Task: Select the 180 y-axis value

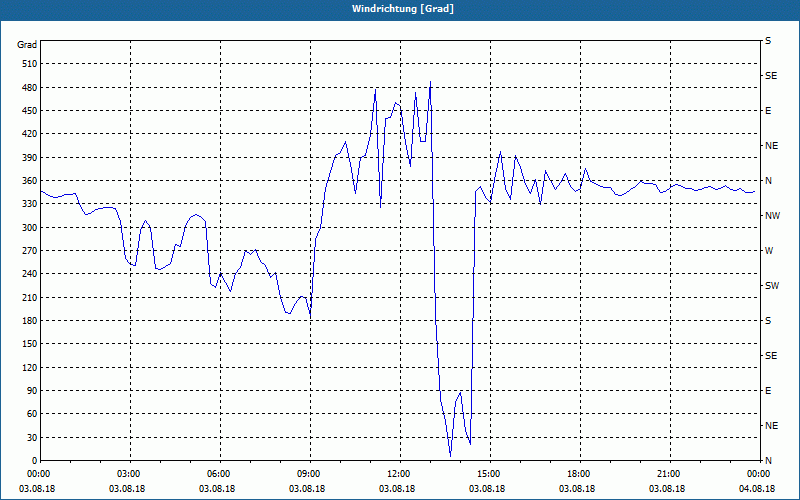Action: (x=30, y=321)
